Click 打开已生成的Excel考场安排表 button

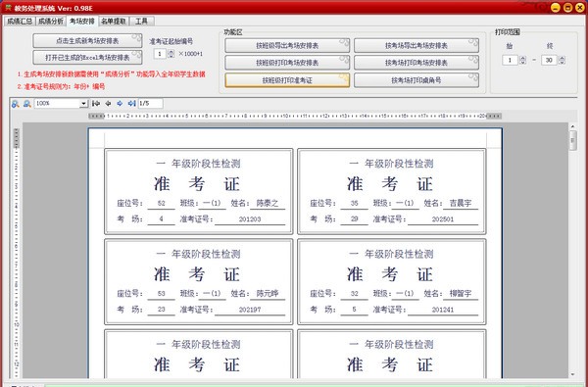coord(87,58)
